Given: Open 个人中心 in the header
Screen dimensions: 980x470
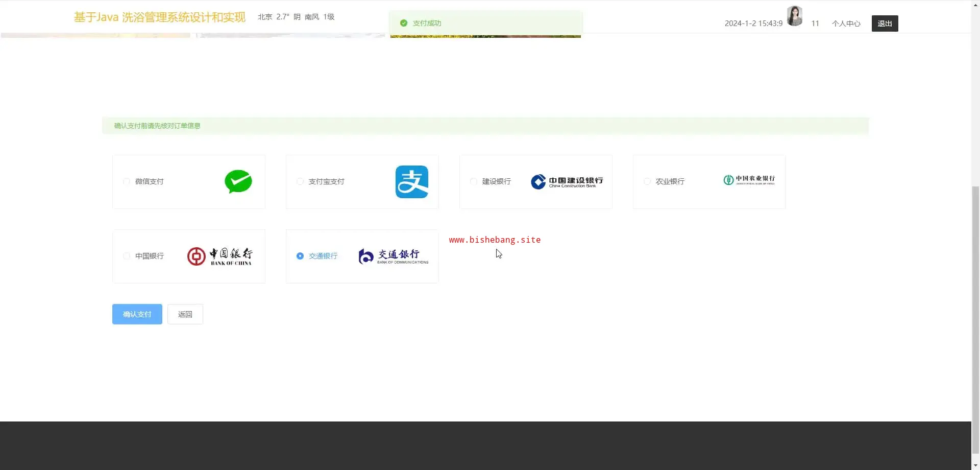Looking at the screenshot, I should click(x=846, y=24).
